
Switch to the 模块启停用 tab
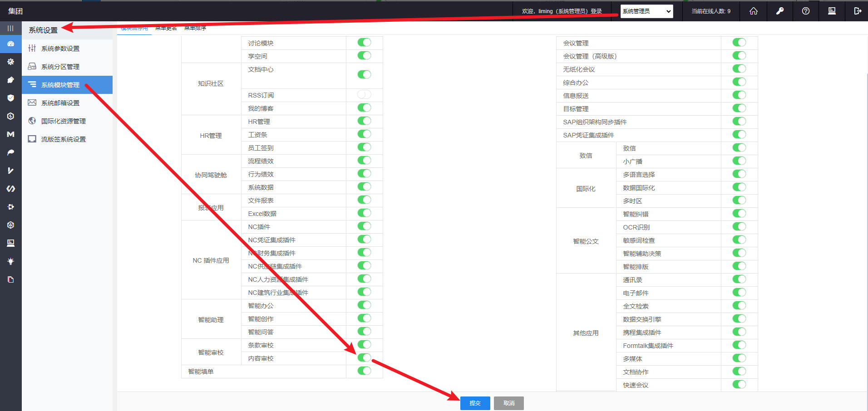click(134, 28)
